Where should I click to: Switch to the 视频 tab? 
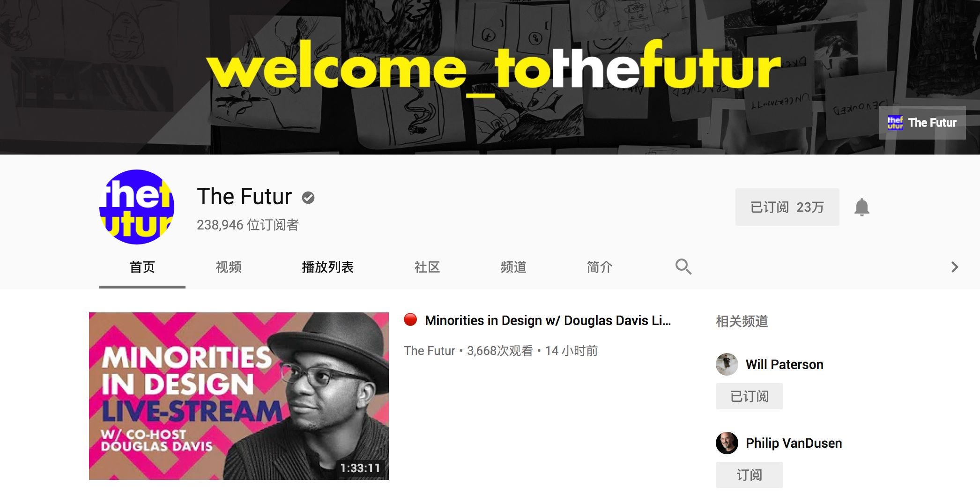(x=229, y=267)
